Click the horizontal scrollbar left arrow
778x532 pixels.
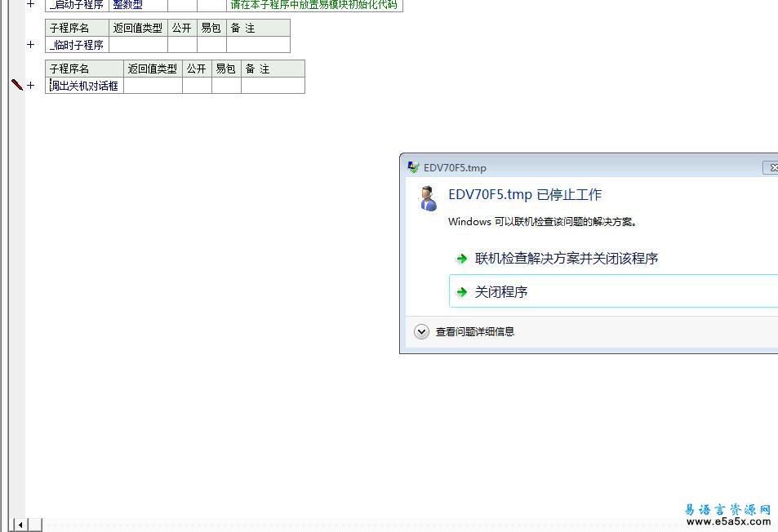20,525
